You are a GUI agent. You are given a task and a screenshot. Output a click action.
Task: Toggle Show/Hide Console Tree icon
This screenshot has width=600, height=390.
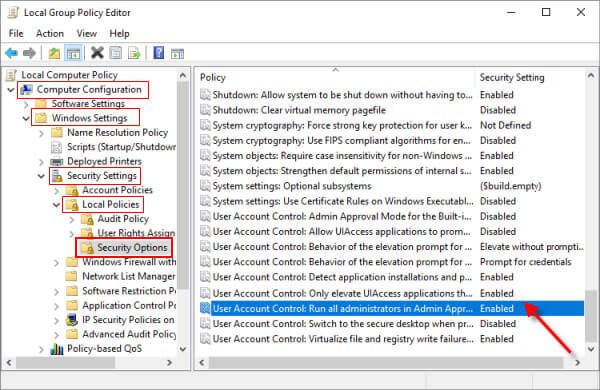pyautogui.click(x=73, y=53)
